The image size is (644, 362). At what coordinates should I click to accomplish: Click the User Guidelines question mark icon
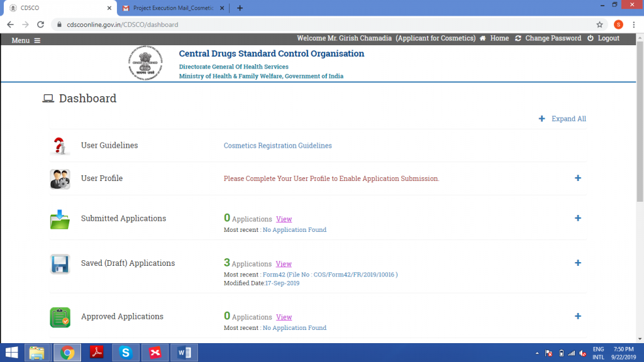pos(60,146)
